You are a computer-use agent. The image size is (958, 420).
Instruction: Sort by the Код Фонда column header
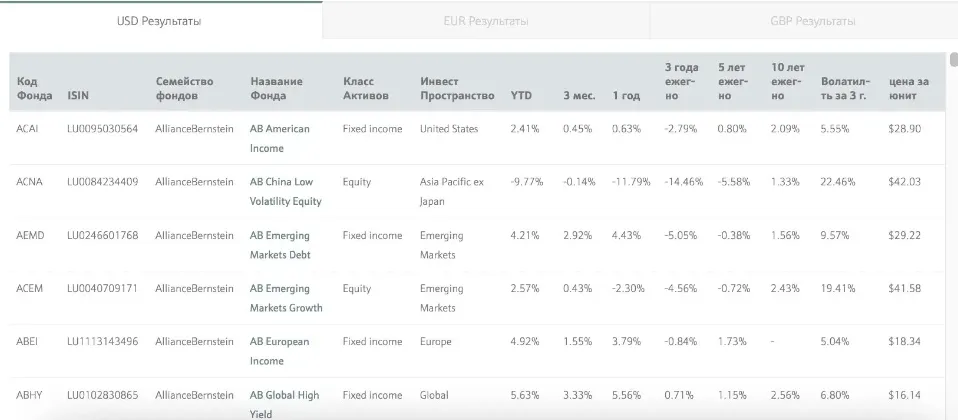pyautogui.click(x=35, y=89)
